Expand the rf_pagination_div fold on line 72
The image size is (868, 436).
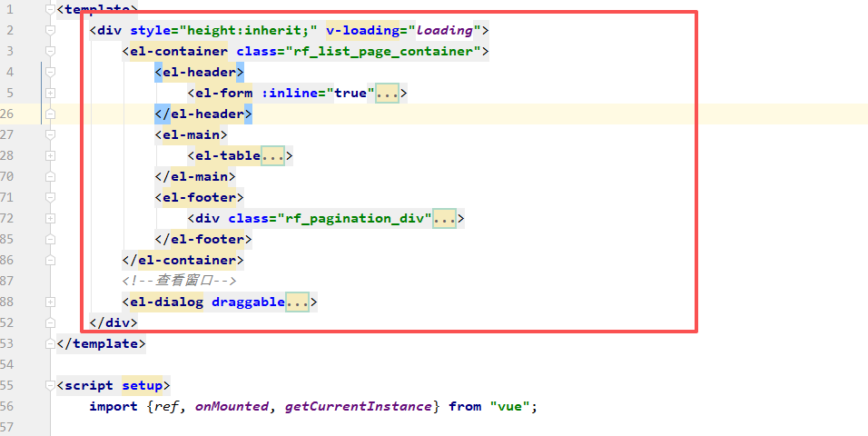point(51,218)
